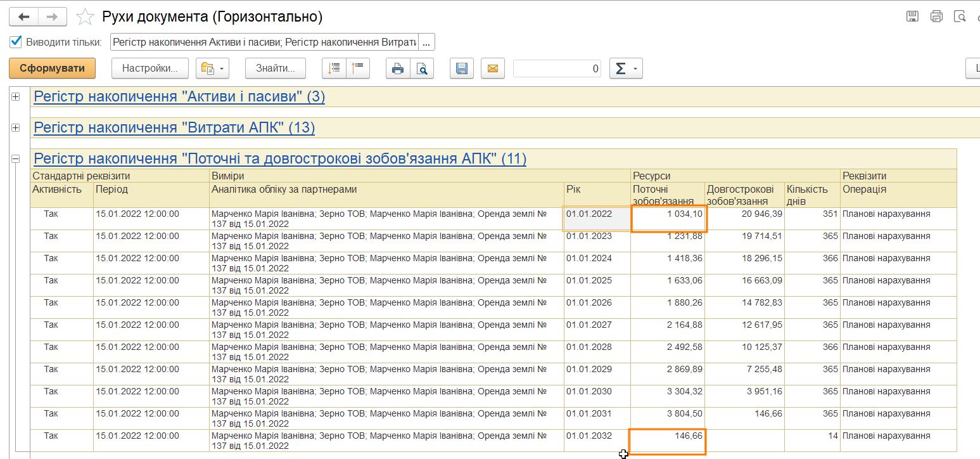The height and width of the screenshot is (459, 980).
Task: Click the gray save icon in the window header
Action: click(x=913, y=16)
